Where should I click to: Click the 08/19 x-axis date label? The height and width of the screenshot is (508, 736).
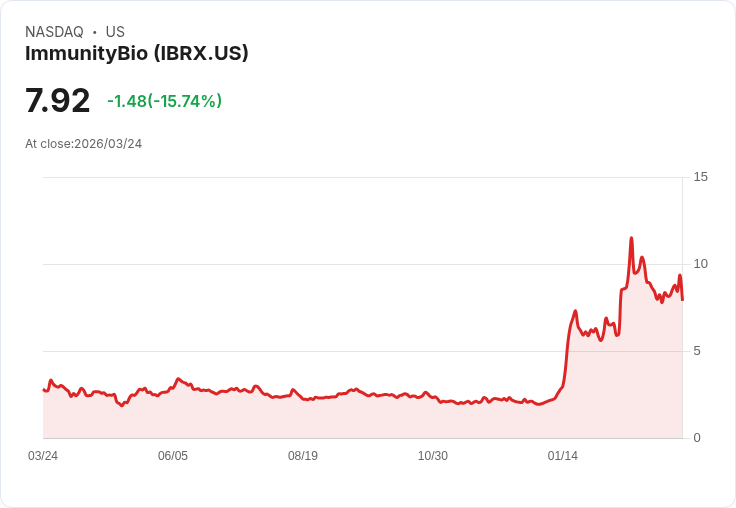tap(303, 456)
